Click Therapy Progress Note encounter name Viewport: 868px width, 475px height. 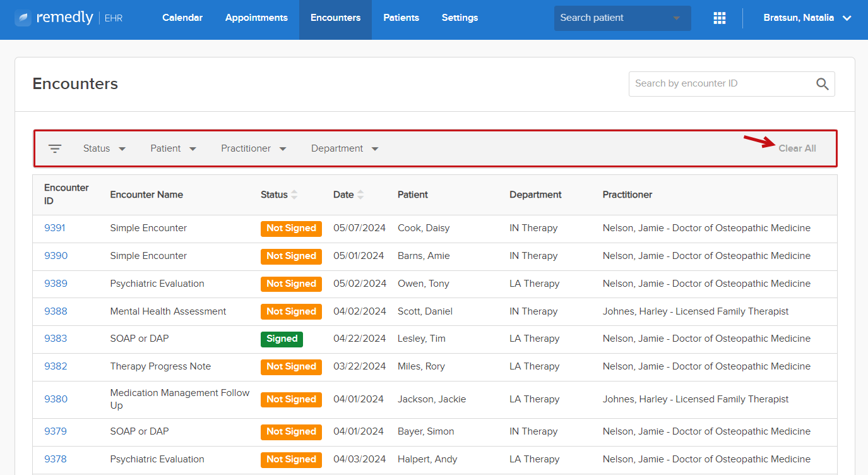160,366
